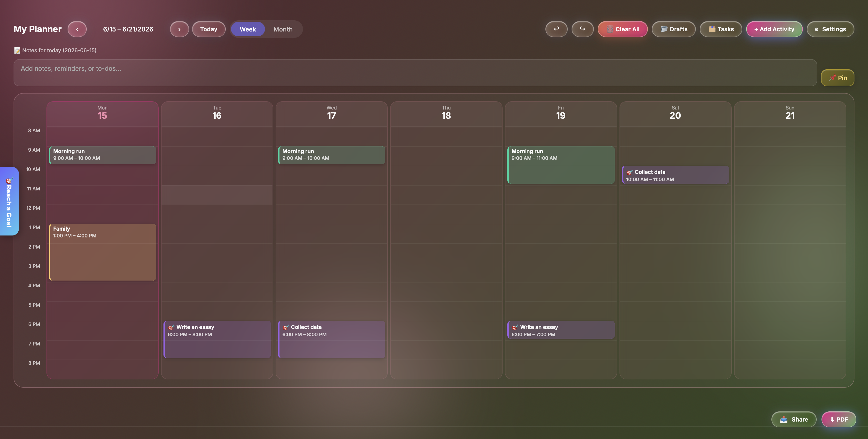Screen dimensions: 868x439
Task: Share the planner
Action: (x=794, y=419)
